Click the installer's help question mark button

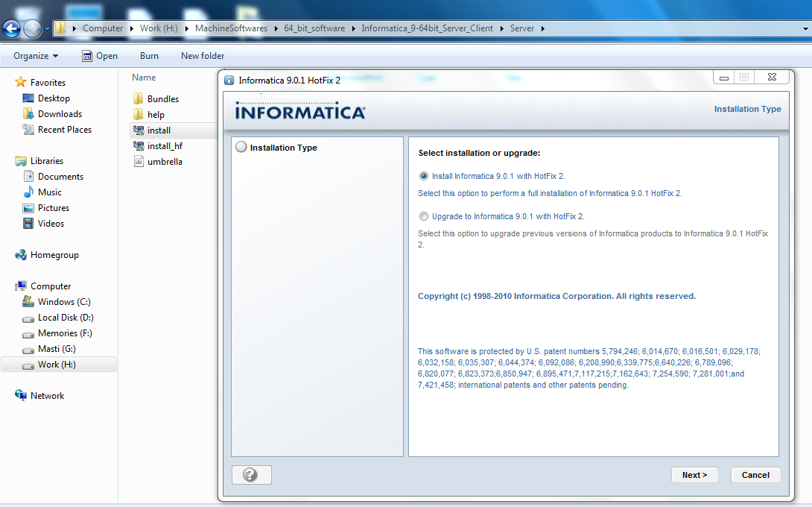point(251,474)
